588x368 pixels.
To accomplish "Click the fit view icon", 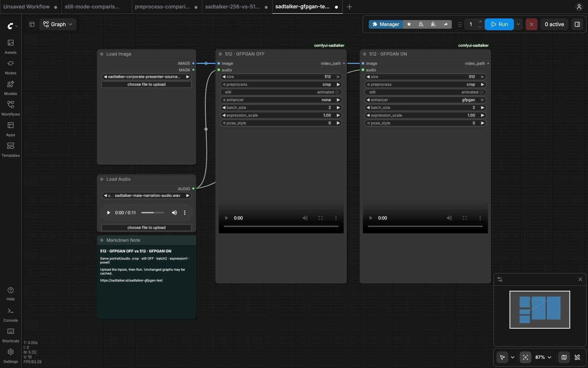I will click(x=525, y=357).
